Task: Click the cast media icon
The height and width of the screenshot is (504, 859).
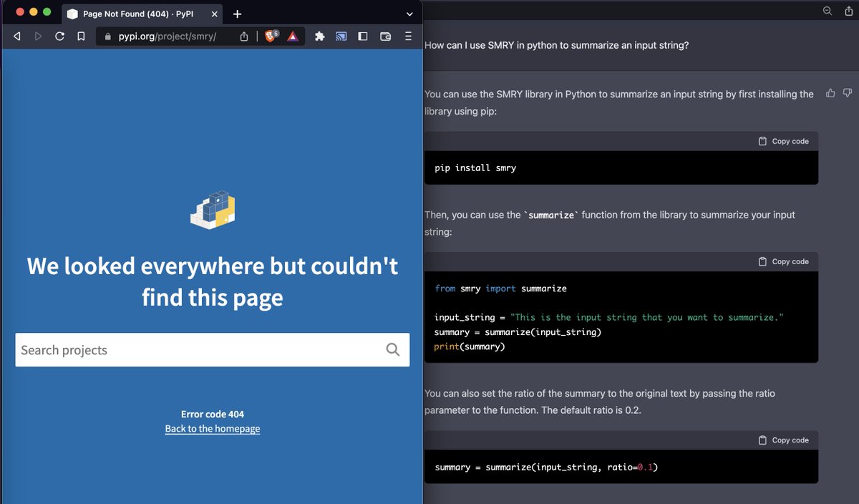Action: click(341, 36)
